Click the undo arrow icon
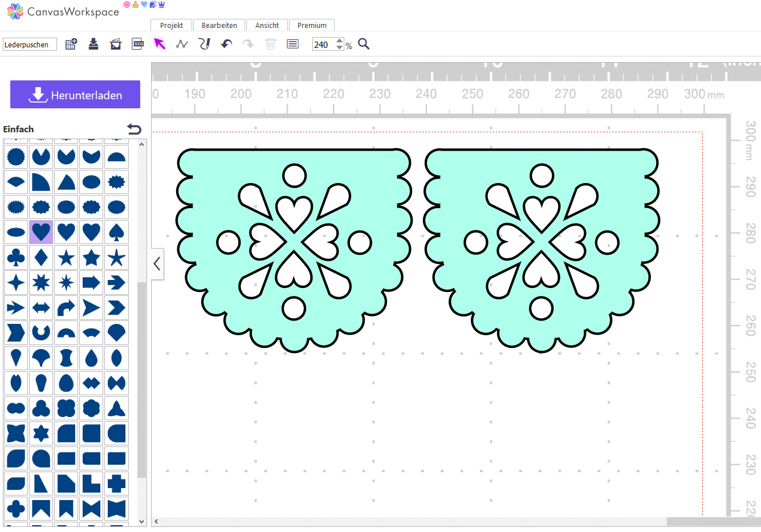 [x=226, y=44]
